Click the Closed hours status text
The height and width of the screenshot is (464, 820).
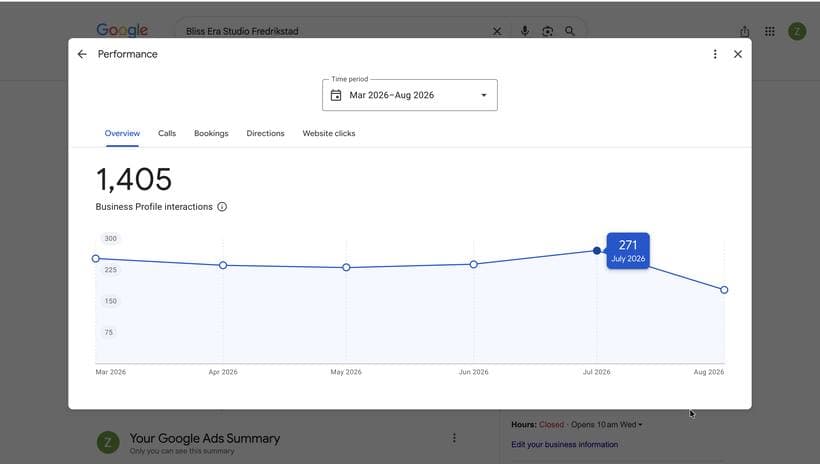tap(551, 424)
